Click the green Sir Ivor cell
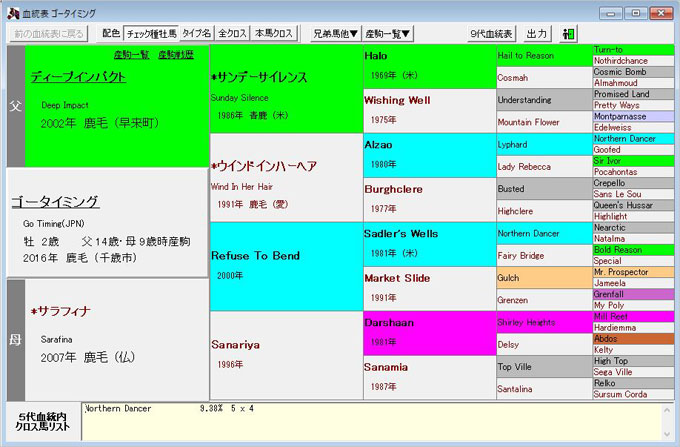Viewport: 680px width, 447px height. [x=633, y=161]
